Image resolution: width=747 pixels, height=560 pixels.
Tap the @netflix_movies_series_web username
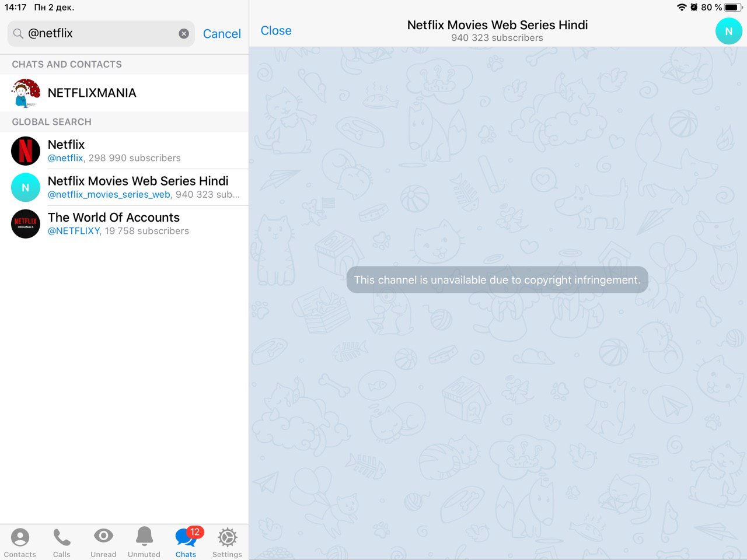(x=109, y=195)
